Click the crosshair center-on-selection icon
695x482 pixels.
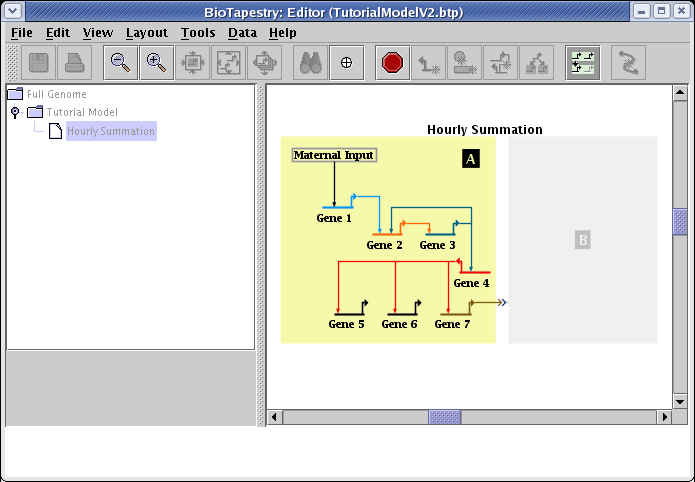[347, 62]
